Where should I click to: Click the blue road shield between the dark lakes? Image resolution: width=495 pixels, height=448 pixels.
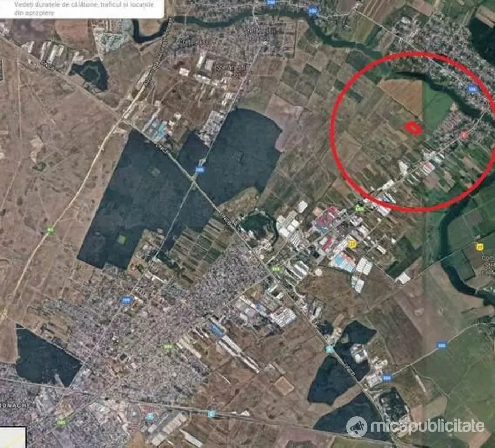pyautogui.click(x=199, y=170)
